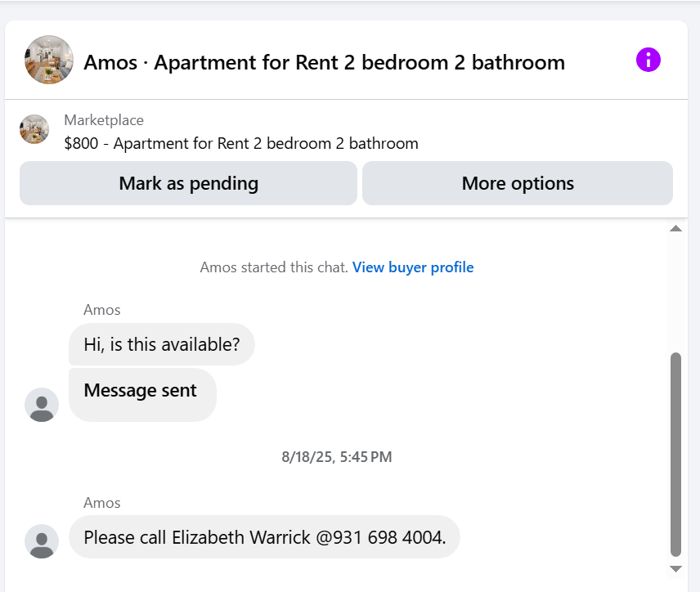Open the small Marketplace listing thumbnail
This screenshot has height=592, width=700.
pyautogui.click(x=34, y=129)
